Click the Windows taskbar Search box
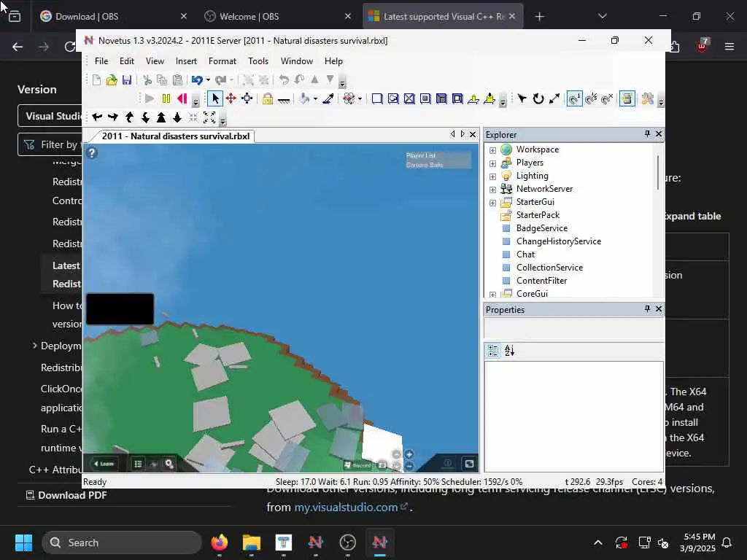The width and height of the screenshot is (747, 560). 122,542
